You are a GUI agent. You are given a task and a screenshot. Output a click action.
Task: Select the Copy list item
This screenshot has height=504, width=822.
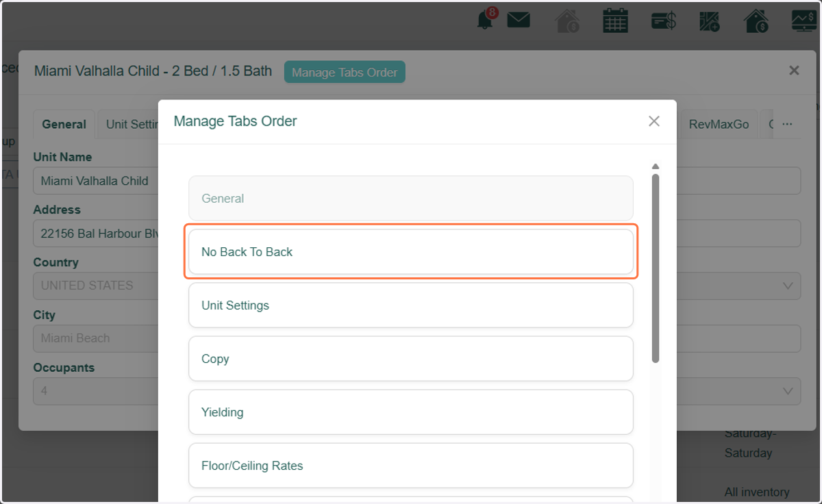pyautogui.click(x=411, y=359)
